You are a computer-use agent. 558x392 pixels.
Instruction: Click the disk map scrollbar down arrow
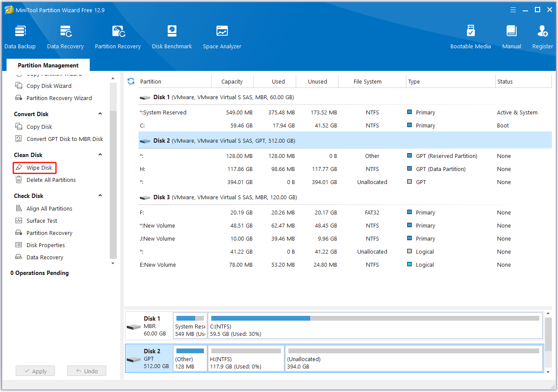(548, 372)
